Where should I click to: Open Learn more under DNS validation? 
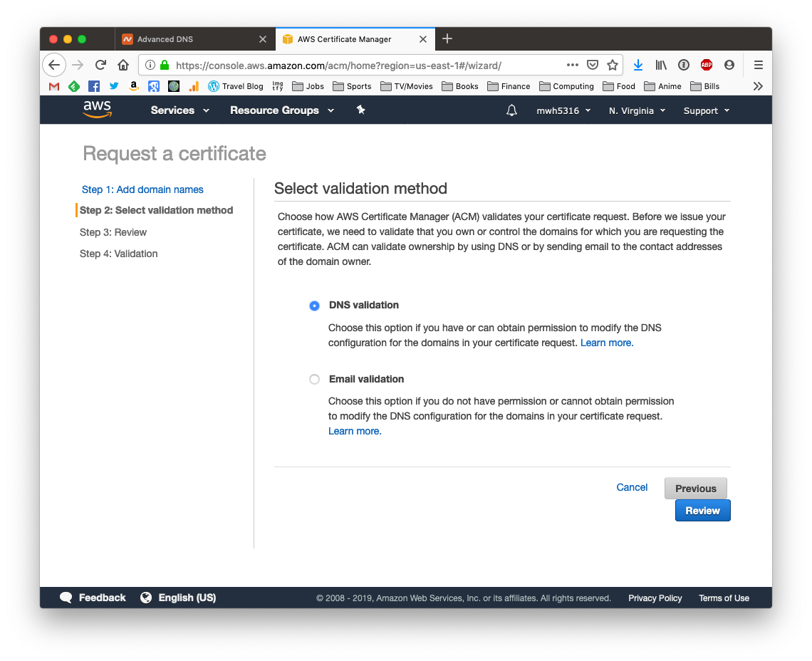[x=606, y=343]
